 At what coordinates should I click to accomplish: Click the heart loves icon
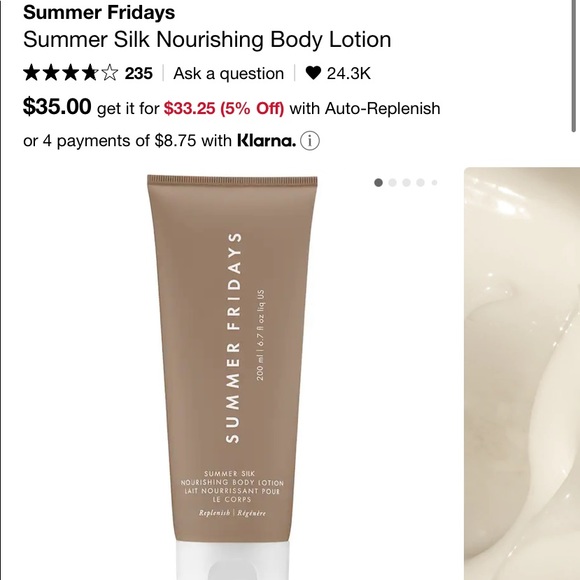click(313, 73)
